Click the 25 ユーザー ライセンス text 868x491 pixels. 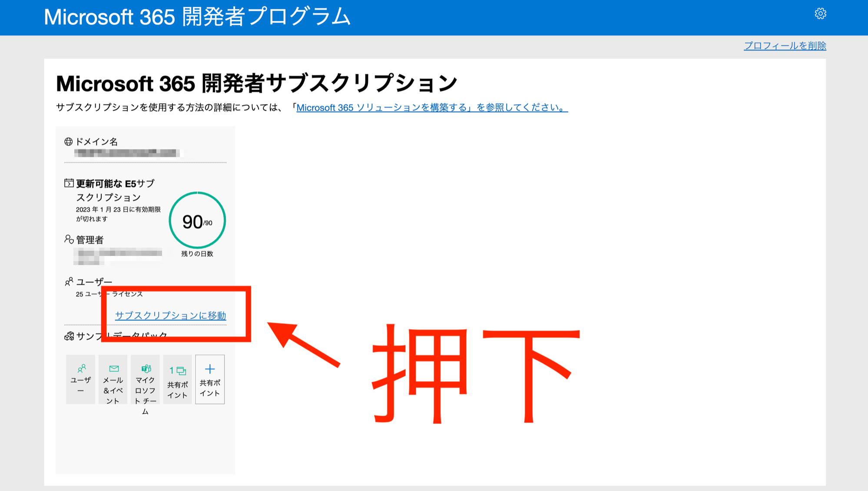[x=109, y=294]
